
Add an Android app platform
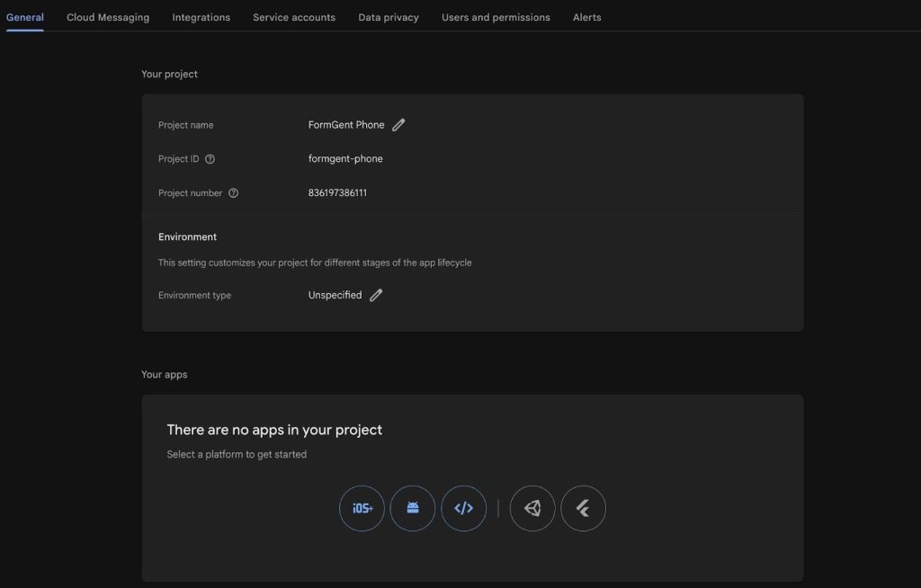[x=412, y=508]
